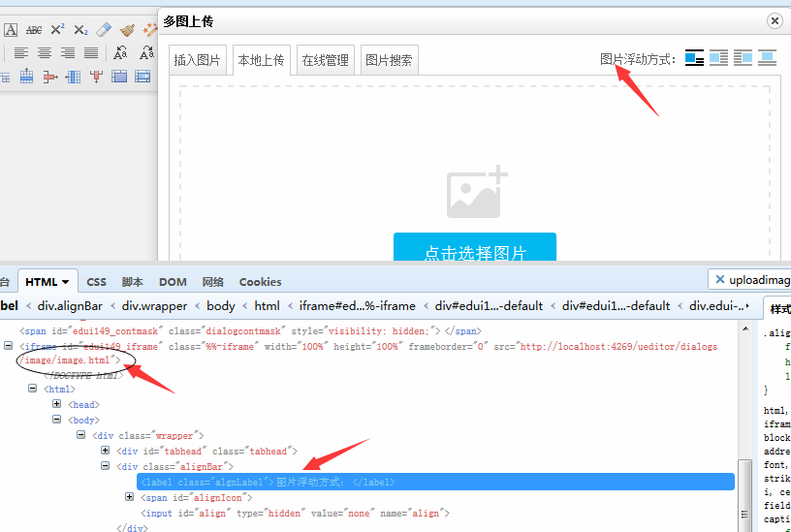The width and height of the screenshot is (791, 532).
Task: Click the 点击选择图片 upload button
Action: [x=475, y=247]
